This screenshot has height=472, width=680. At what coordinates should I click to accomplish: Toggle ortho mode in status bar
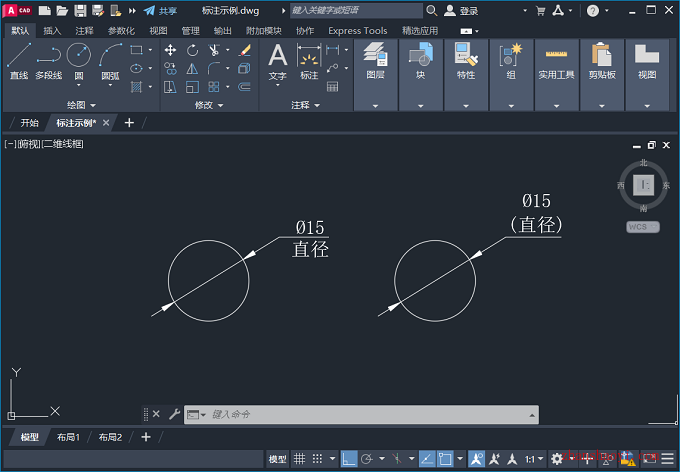point(349,459)
